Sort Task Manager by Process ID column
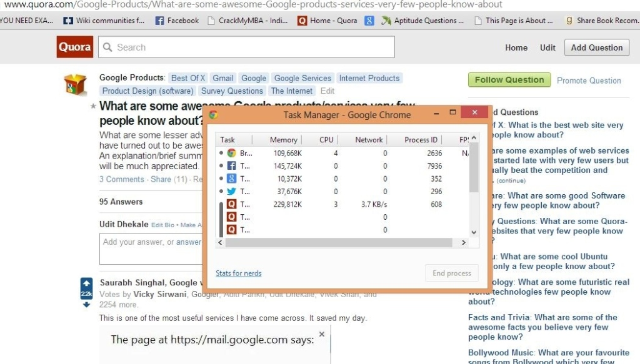 pos(415,139)
